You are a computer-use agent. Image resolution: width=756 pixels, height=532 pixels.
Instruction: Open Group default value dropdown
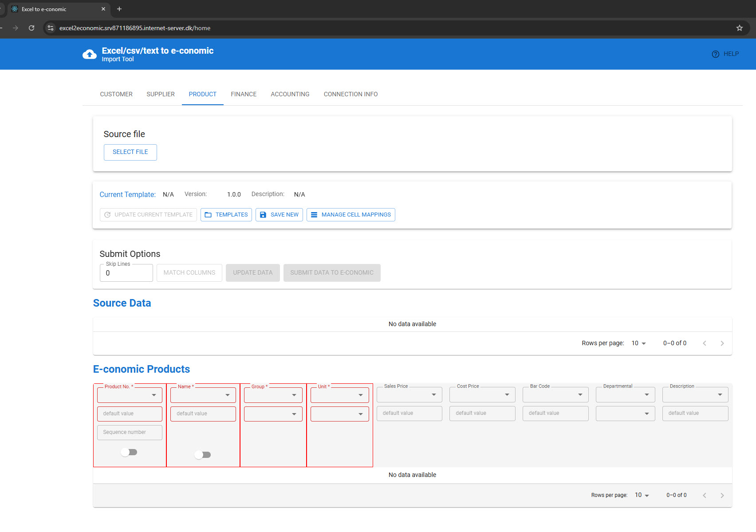pos(273,414)
